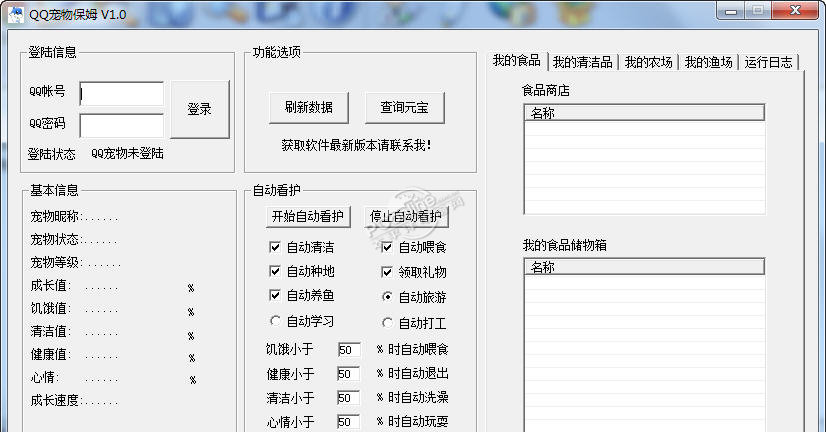Click the QQ密码 input field
The image size is (826, 432).
tap(121, 125)
